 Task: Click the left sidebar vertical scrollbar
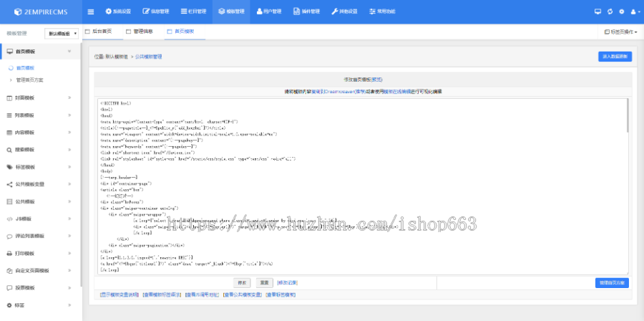coord(82,164)
